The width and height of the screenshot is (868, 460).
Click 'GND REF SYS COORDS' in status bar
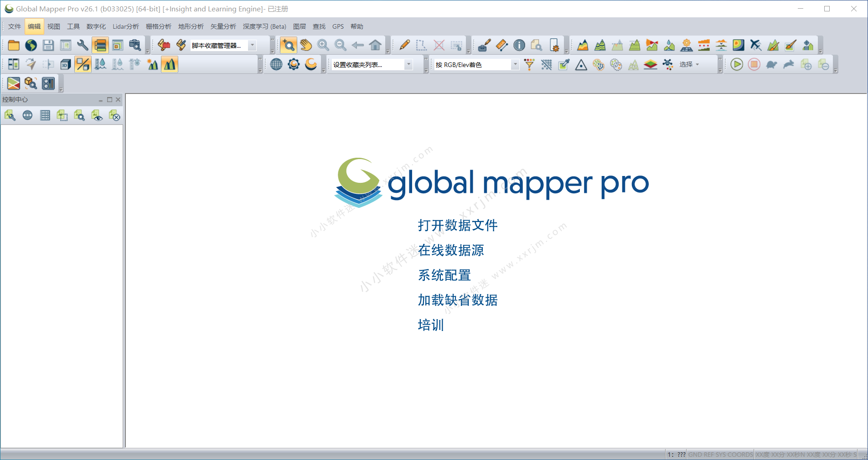pyautogui.click(x=720, y=455)
